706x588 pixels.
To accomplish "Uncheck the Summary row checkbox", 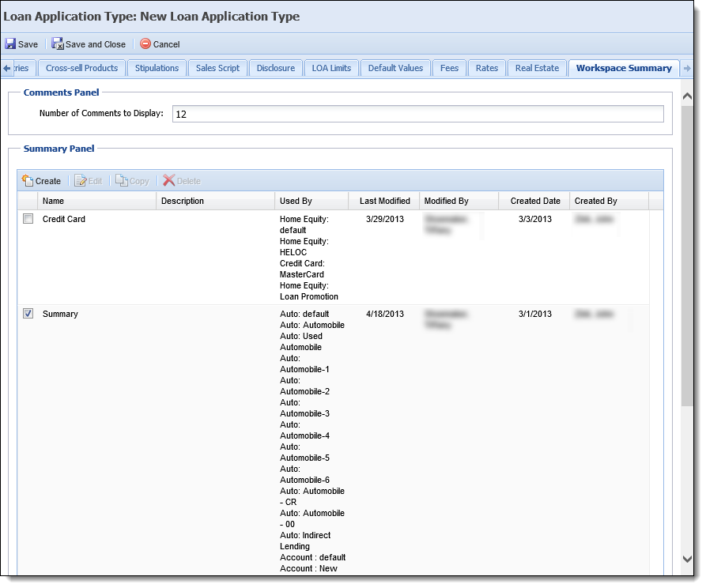I will 28,314.
